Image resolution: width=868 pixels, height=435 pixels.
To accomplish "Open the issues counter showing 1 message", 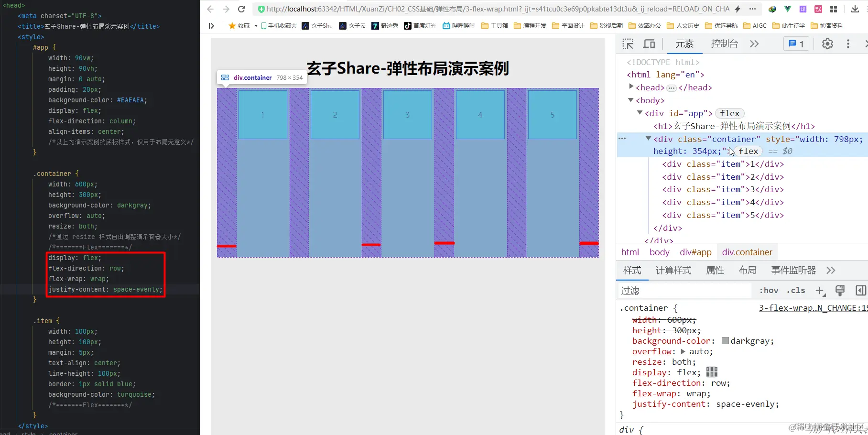I will click(795, 43).
